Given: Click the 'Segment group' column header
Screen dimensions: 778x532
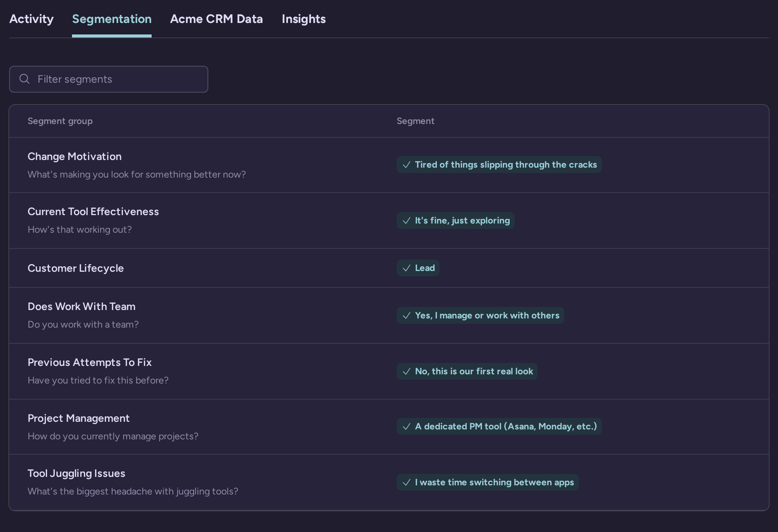Looking at the screenshot, I should click(x=60, y=121).
